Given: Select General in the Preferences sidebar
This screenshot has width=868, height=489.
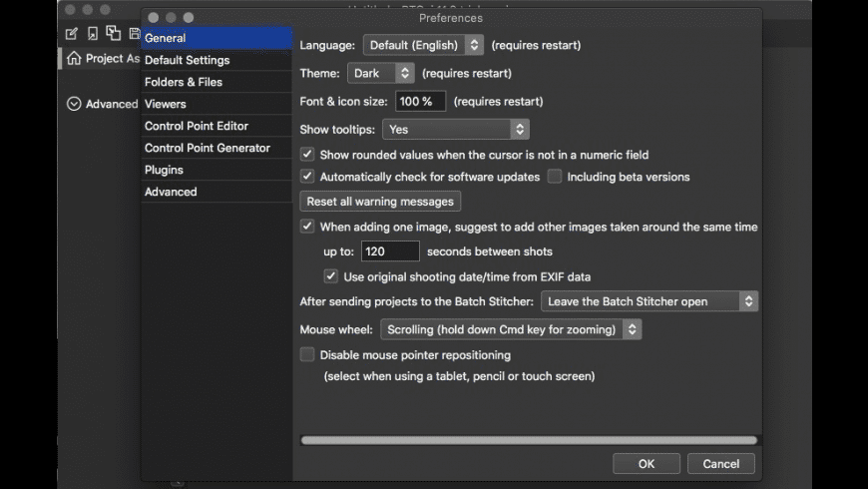Looking at the screenshot, I should [217, 38].
